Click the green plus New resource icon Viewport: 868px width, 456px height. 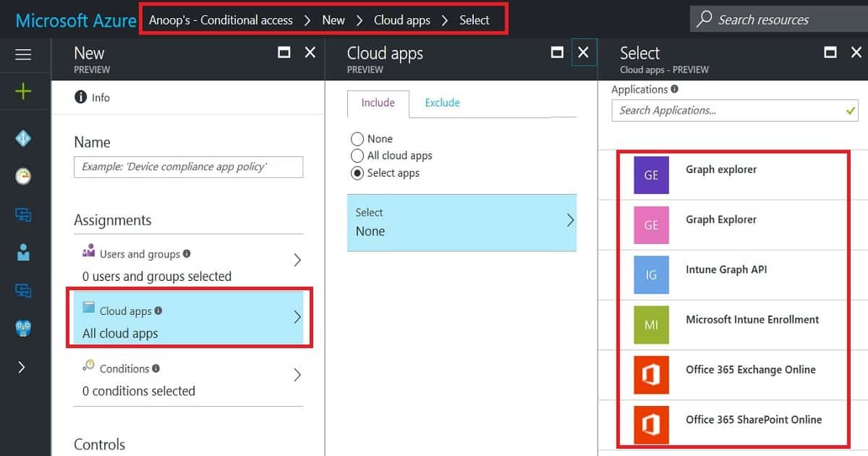(23, 91)
